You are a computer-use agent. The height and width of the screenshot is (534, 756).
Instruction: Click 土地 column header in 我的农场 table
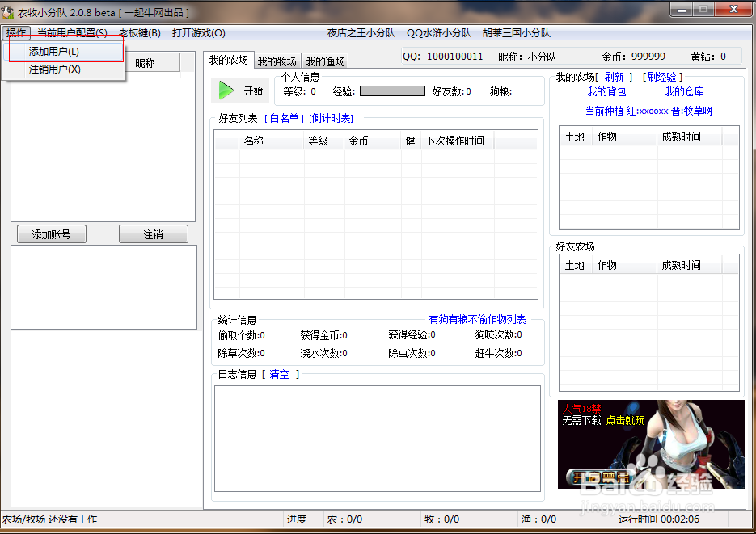[575, 137]
